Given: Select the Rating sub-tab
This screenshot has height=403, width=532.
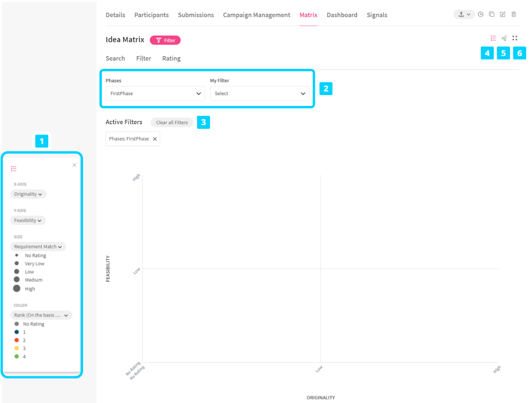Looking at the screenshot, I should click(172, 59).
